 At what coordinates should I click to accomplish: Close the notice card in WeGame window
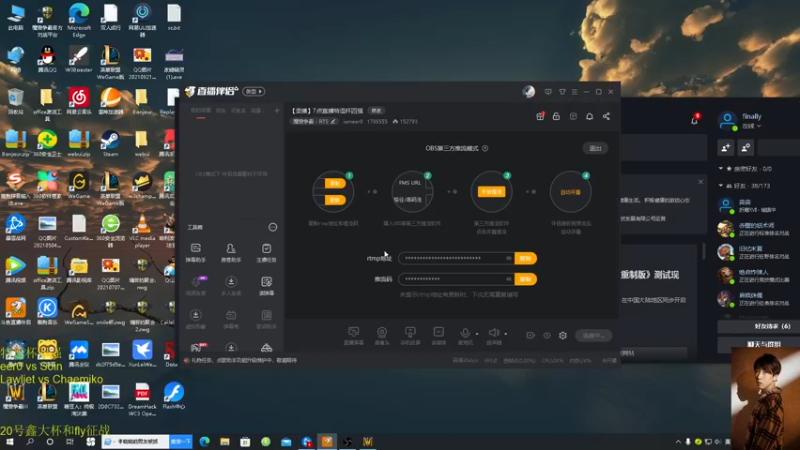tap(701, 182)
